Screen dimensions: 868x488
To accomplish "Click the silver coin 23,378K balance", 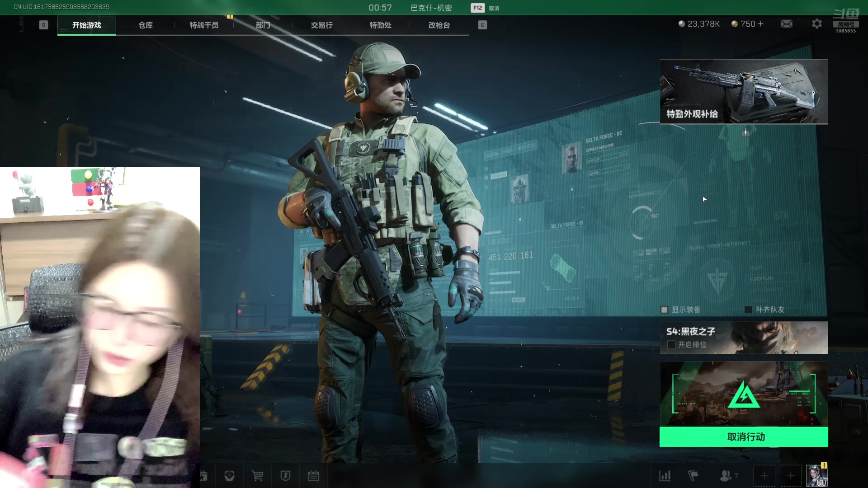I will tap(699, 24).
